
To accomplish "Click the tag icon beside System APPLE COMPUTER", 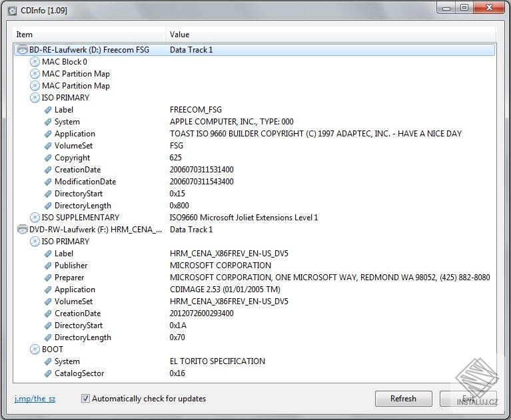I will point(48,122).
